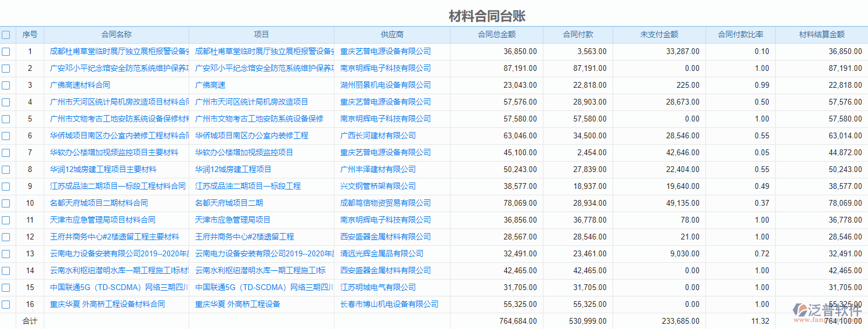The width and height of the screenshot is (868, 329).
Task: Check row 8 华润12城 checkbox
Action: (x=6, y=170)
